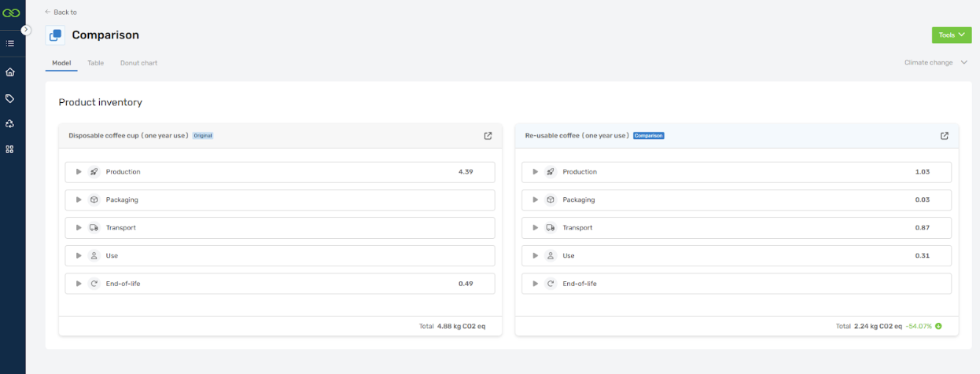
Task: Open the grid apps icon in sidebar
Action: [x=10, y=148]
